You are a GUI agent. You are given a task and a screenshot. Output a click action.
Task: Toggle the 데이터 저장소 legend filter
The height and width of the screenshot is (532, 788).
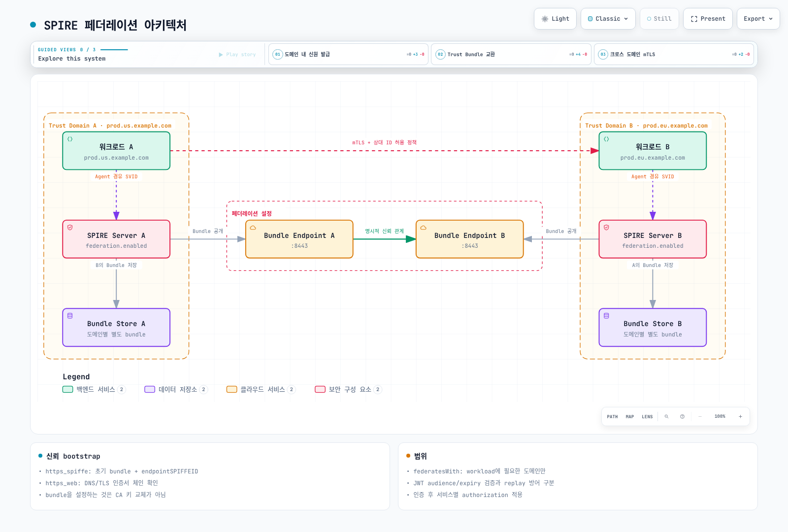[176, 389]
